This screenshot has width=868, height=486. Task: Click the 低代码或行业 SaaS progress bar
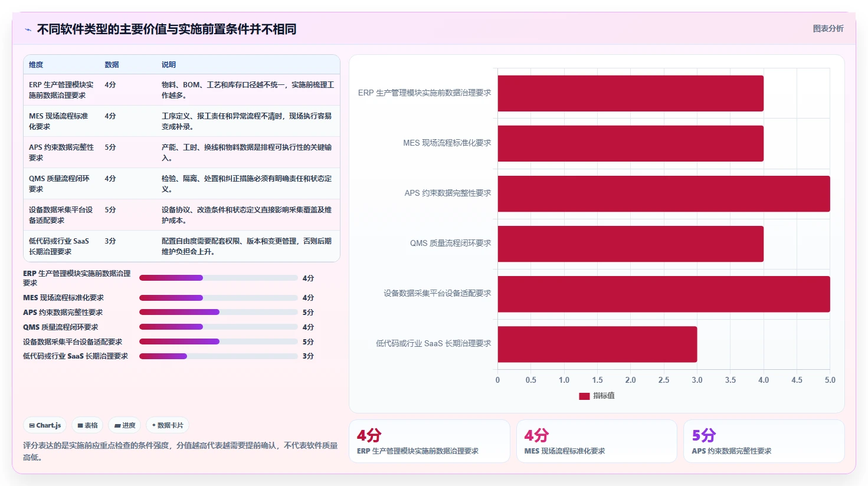click(x=218, y=356)
